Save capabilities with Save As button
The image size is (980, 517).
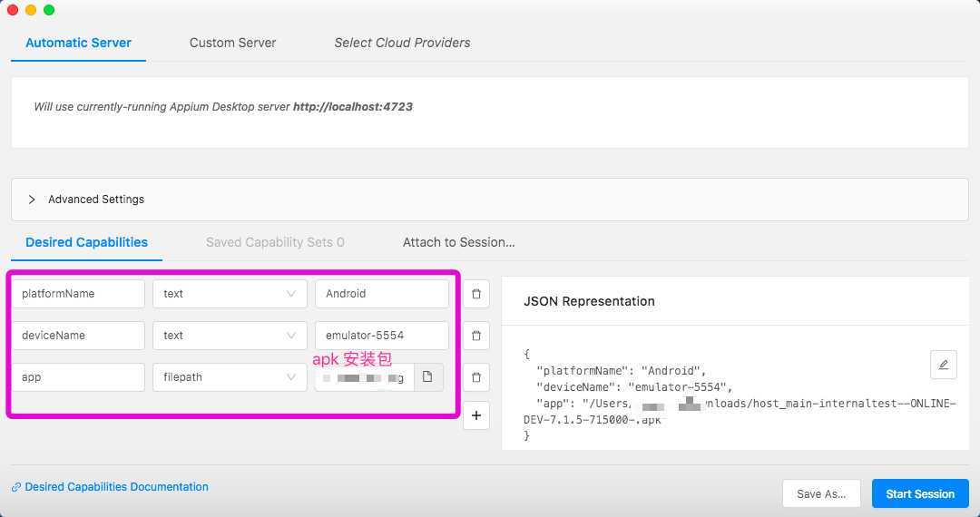tap(821, 494)
